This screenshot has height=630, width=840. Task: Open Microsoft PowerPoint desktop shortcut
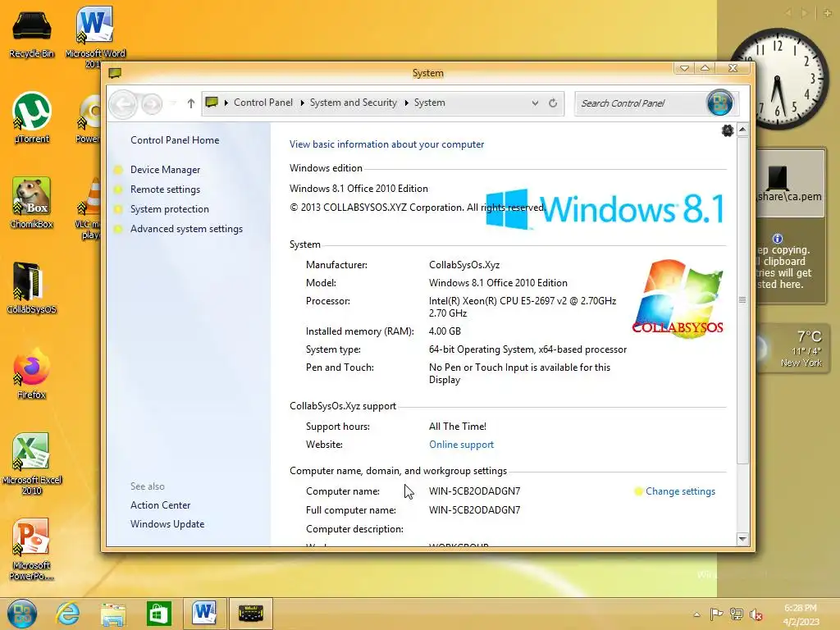click(x=32, y=549)
